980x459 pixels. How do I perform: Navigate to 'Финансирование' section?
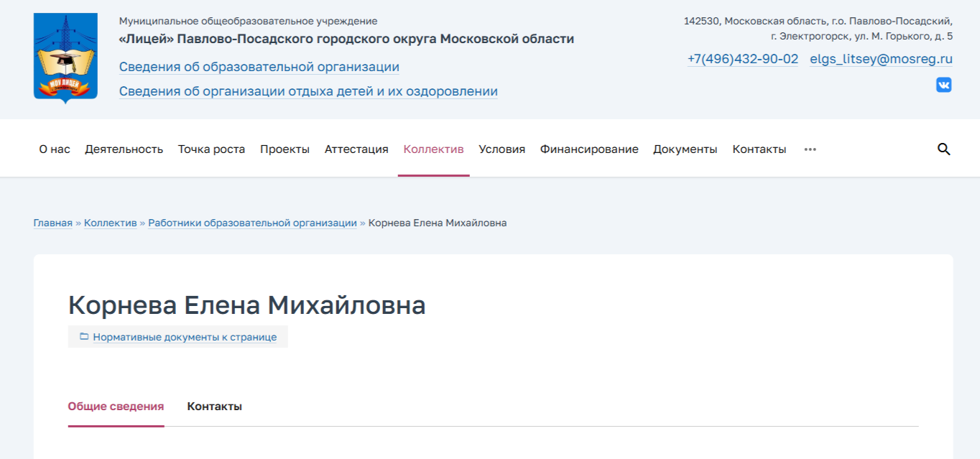click(589, 149)
